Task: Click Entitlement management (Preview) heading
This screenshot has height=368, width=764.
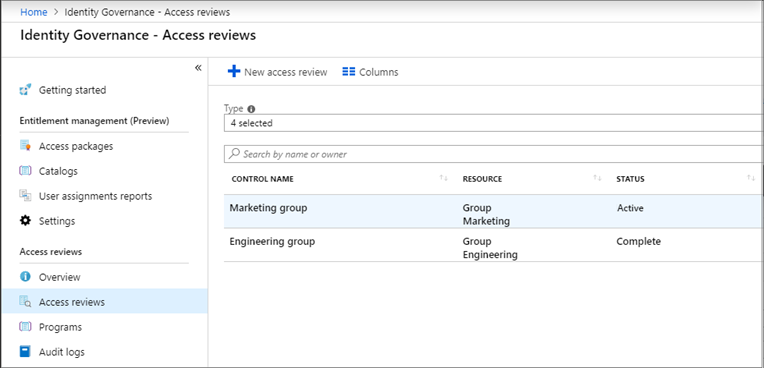Action: [x=94, y=121]
